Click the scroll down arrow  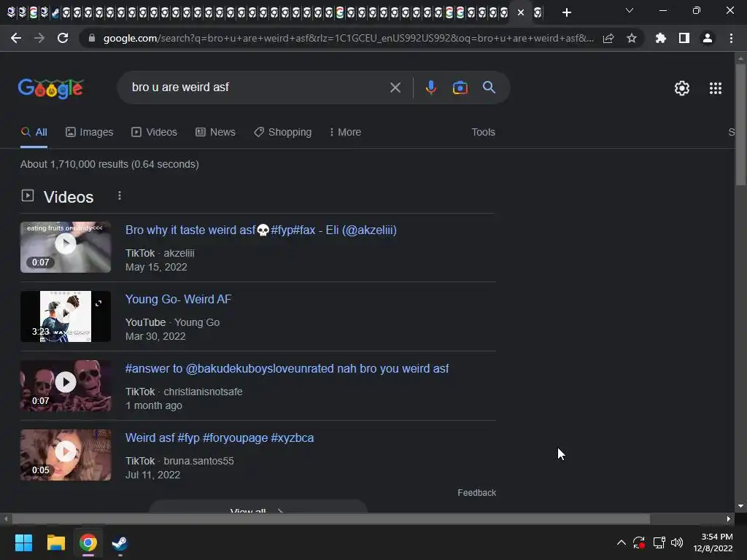[740, 506]
